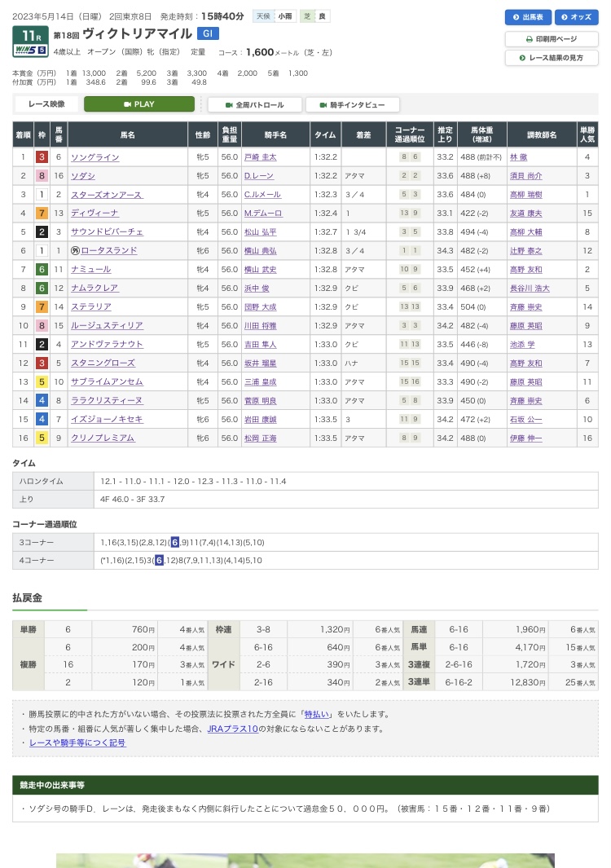Viewport: 611px width, 868px height.
Task: Open 騎手インタビュー video
Action: tap(352, 104)
